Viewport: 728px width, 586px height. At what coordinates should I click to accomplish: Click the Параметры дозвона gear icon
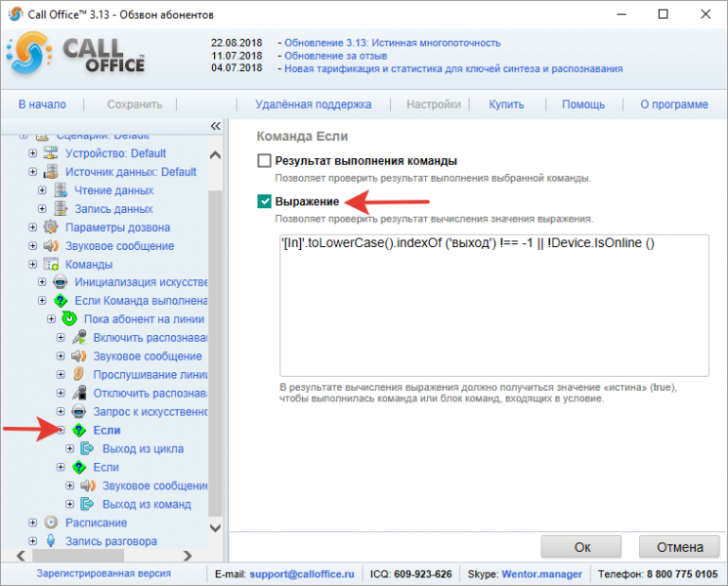pos(51,228)
